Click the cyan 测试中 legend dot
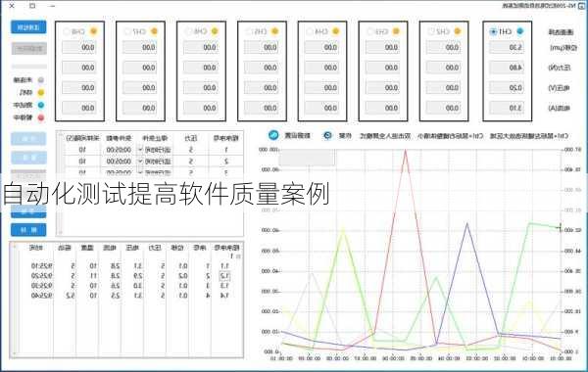The image size is (588, 372). point(41,105)
